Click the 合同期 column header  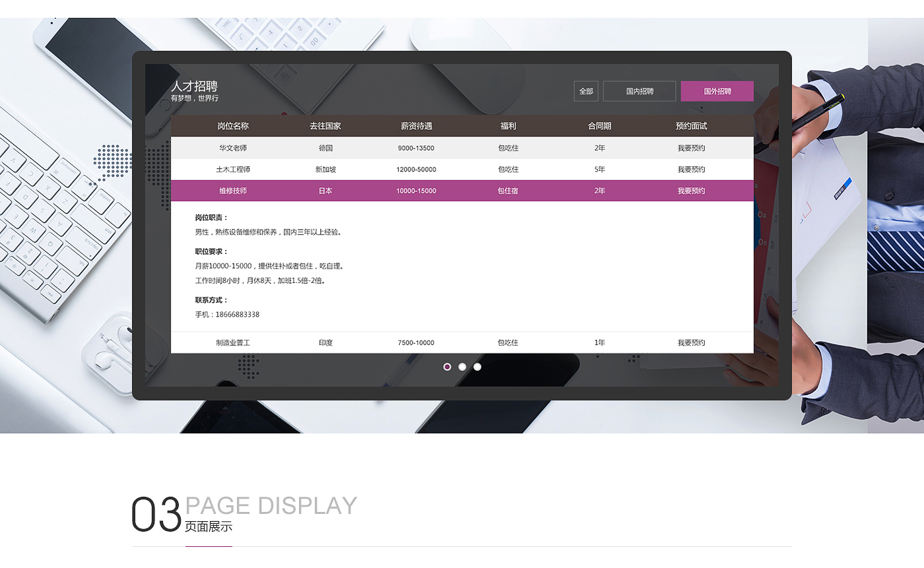(599, 126)
